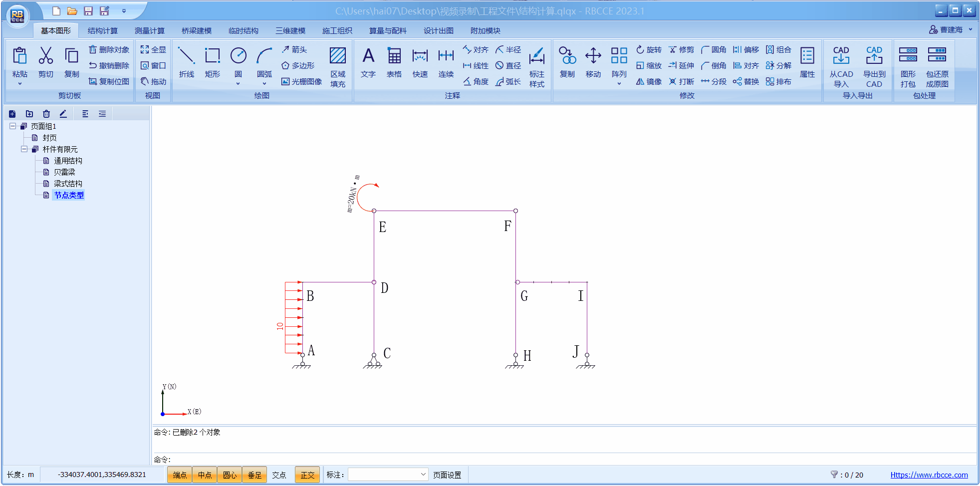980x486 pixels.
Task: Open the Properties (属性) panel icon
Action: pyautogui.click(x=807, y=62)
